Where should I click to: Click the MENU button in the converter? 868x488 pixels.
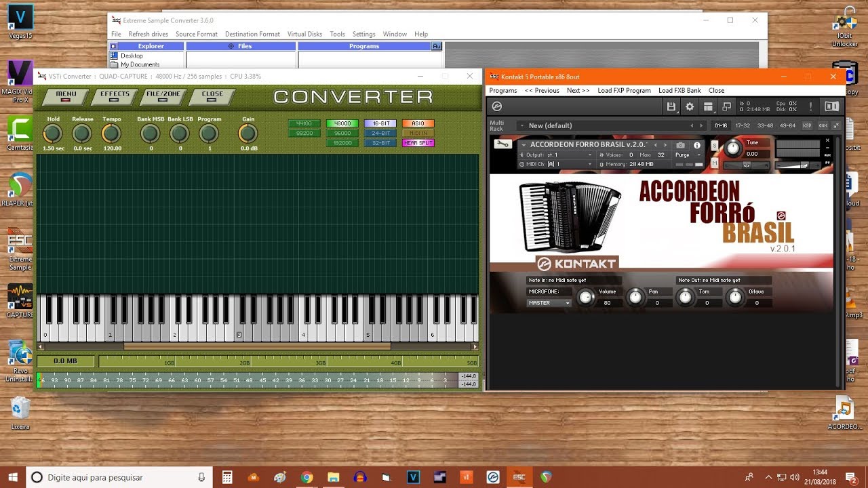point(66,96)
